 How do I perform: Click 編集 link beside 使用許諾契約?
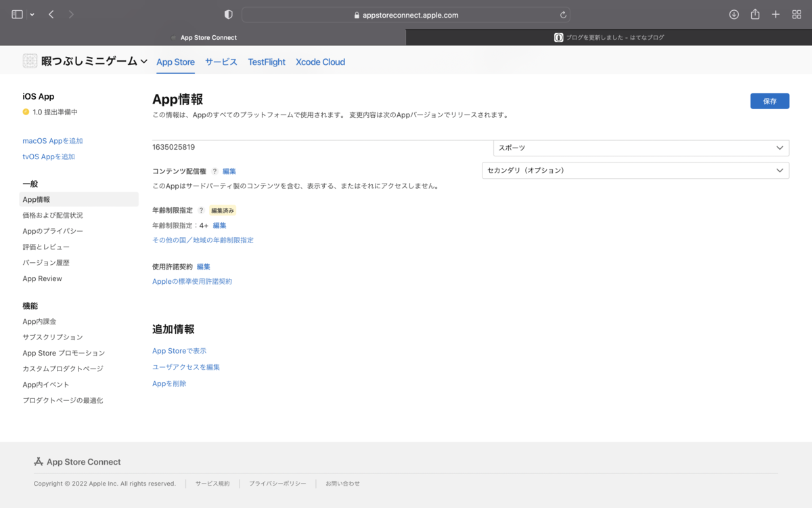click(x=204, y=267)
